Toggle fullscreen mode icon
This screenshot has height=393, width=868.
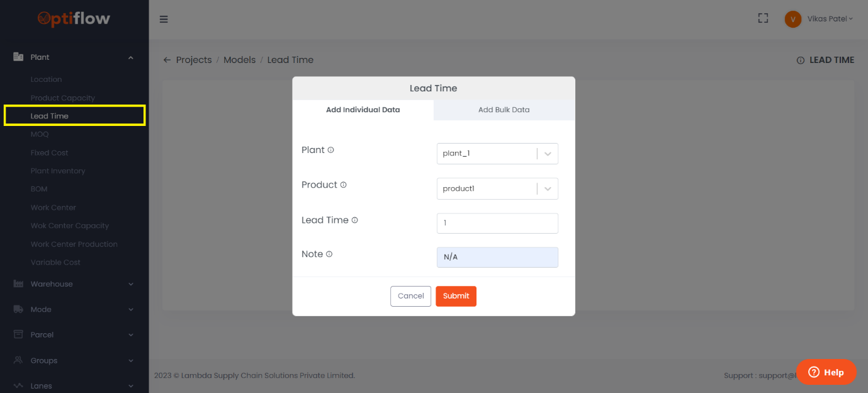(x=763, y=18)
